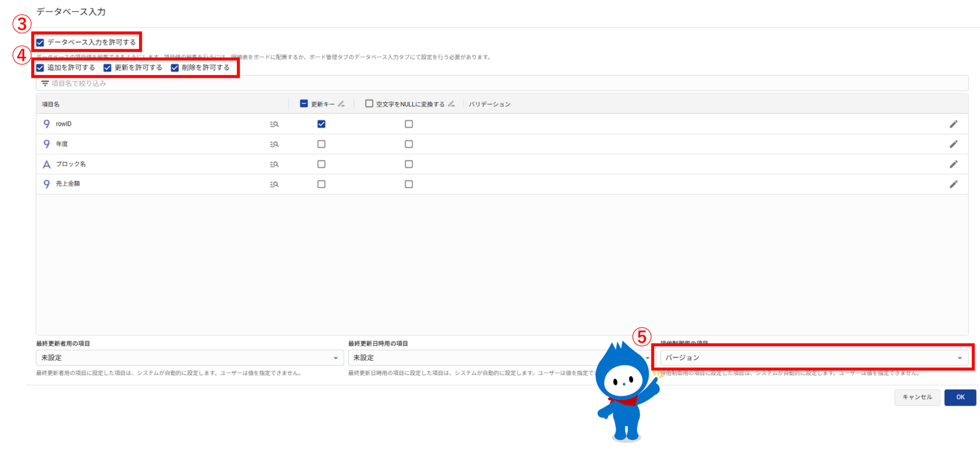The height and width of the screenshot is (453, 980).
Task: Toggle 空文字をNULLに変換する header checkbox
Action: click(369, 103)
